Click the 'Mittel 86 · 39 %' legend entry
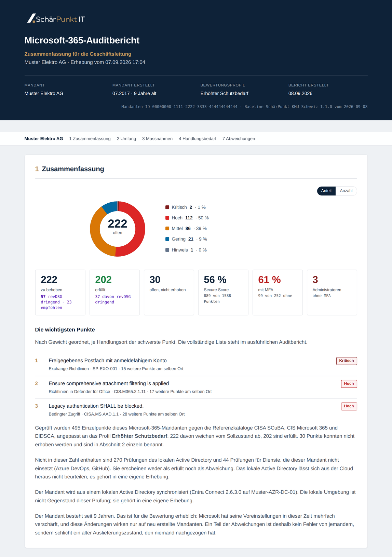 pos(186,229)
